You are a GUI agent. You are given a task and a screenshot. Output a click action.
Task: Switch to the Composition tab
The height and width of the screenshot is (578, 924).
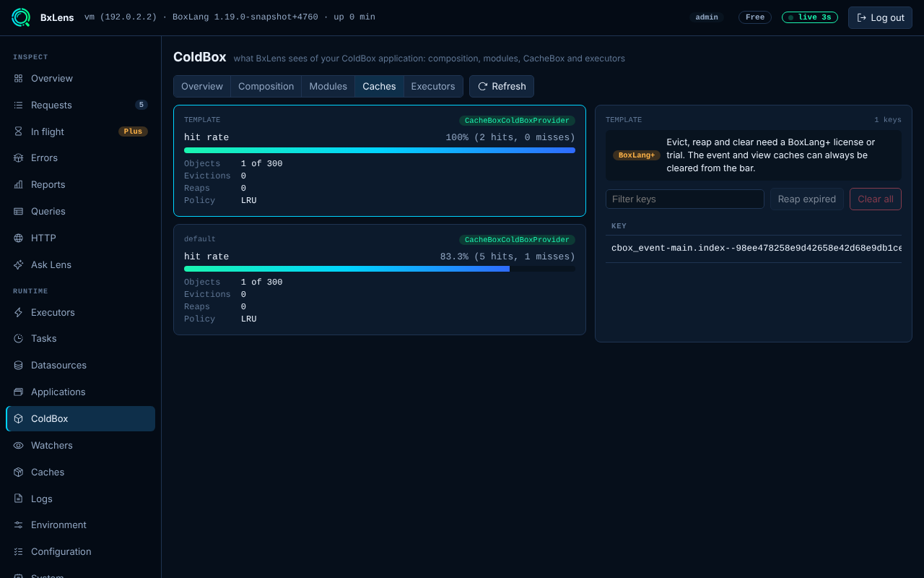point(266,86)
